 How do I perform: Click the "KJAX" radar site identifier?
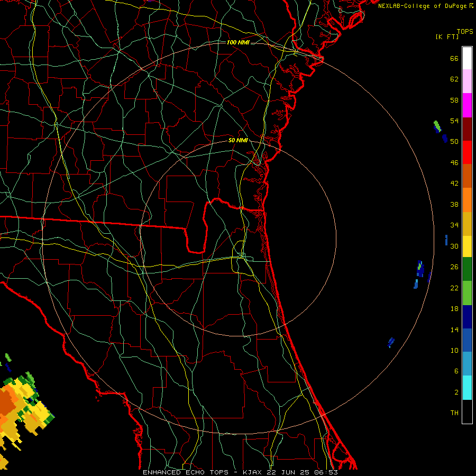click(x=253, y=472)
